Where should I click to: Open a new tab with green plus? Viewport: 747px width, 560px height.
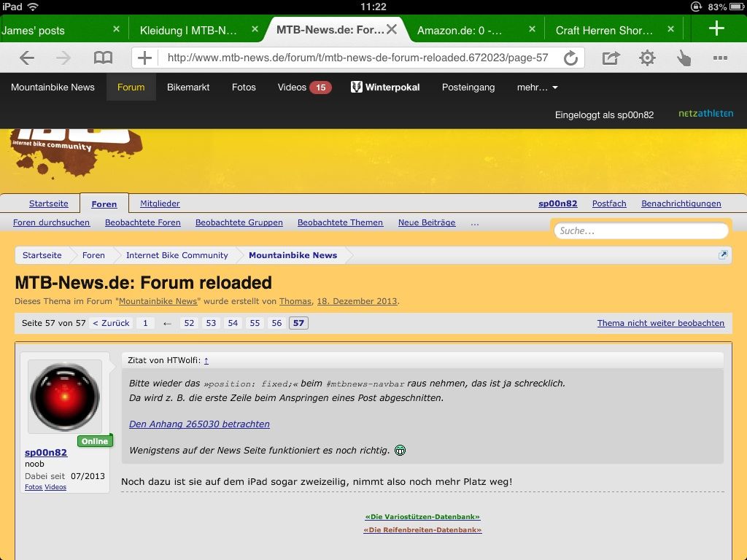coord(716,29)
